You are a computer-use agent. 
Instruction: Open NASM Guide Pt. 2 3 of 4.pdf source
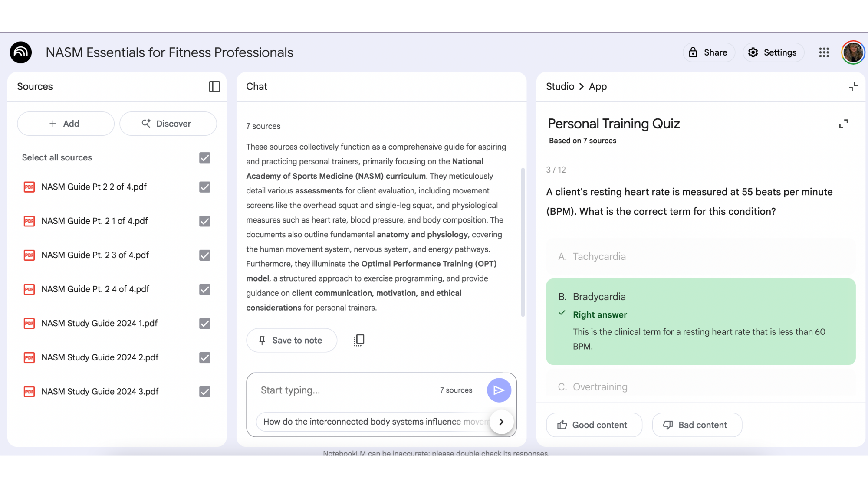95,255
